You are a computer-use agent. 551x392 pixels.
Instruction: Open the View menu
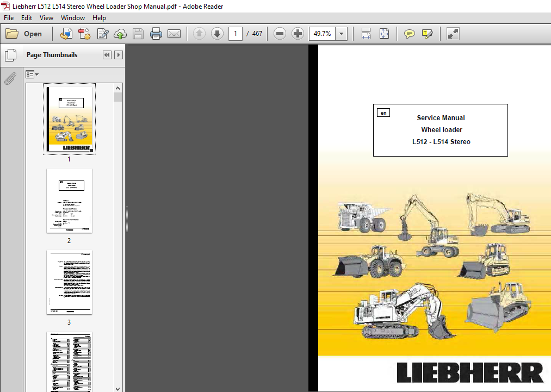(x=46, y=18)
